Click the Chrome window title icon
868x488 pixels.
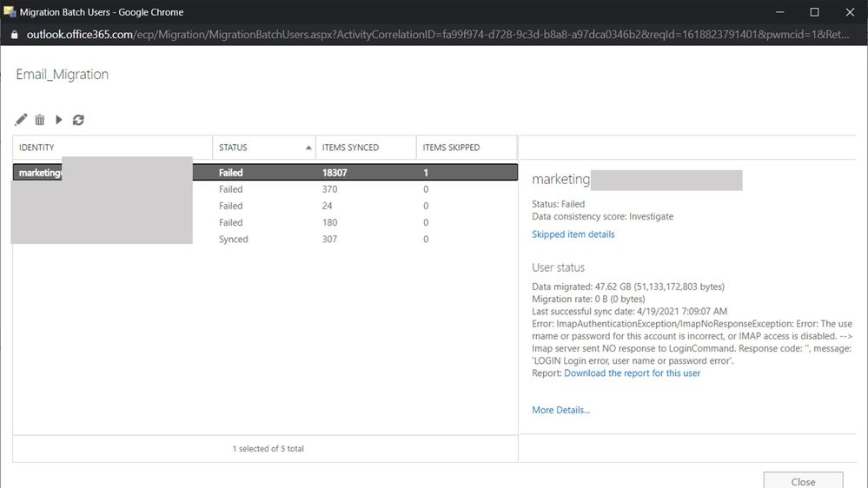[10, 11]
